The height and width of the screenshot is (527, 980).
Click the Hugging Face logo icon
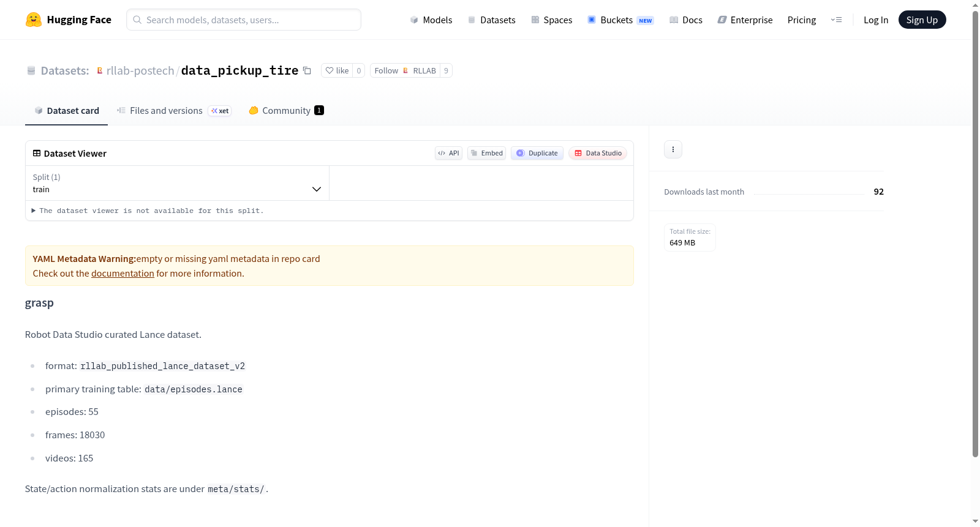click(x=34, y=20)
